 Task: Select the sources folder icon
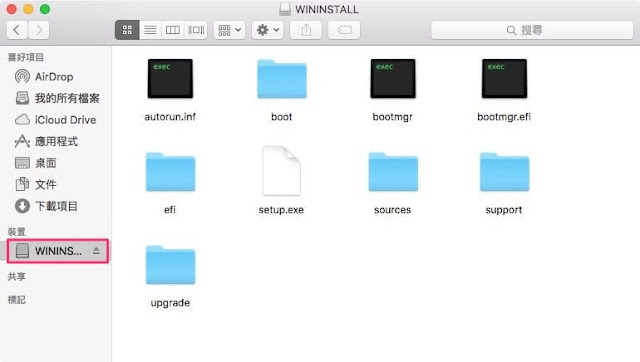(393, 172)
